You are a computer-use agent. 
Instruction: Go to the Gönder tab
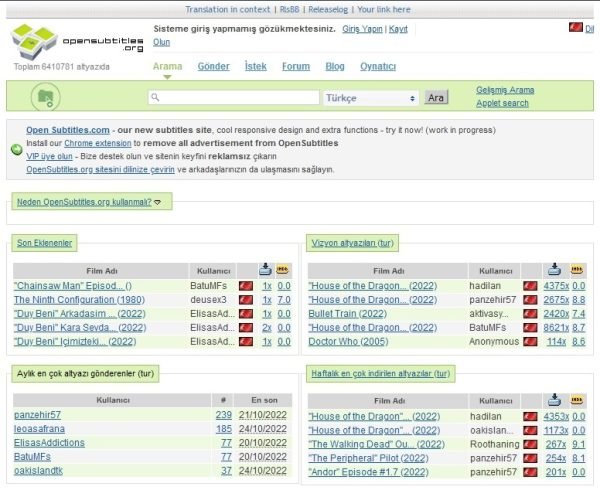tap(214, 67)
